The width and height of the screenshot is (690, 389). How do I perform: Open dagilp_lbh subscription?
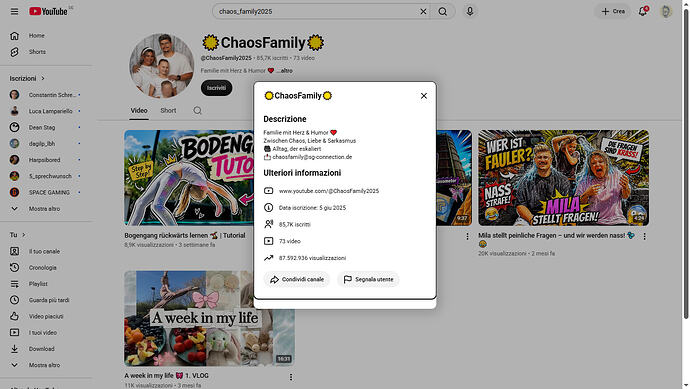(46, 143)
